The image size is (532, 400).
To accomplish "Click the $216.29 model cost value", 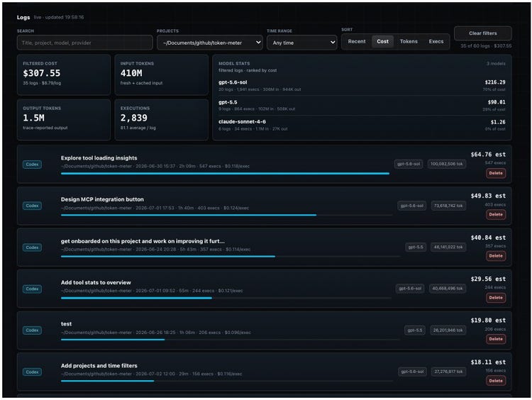I will (x=495, y=82).
